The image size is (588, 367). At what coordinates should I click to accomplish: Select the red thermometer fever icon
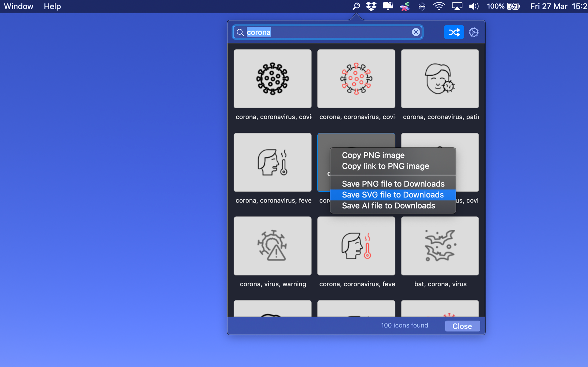click(x=356, y=246)
